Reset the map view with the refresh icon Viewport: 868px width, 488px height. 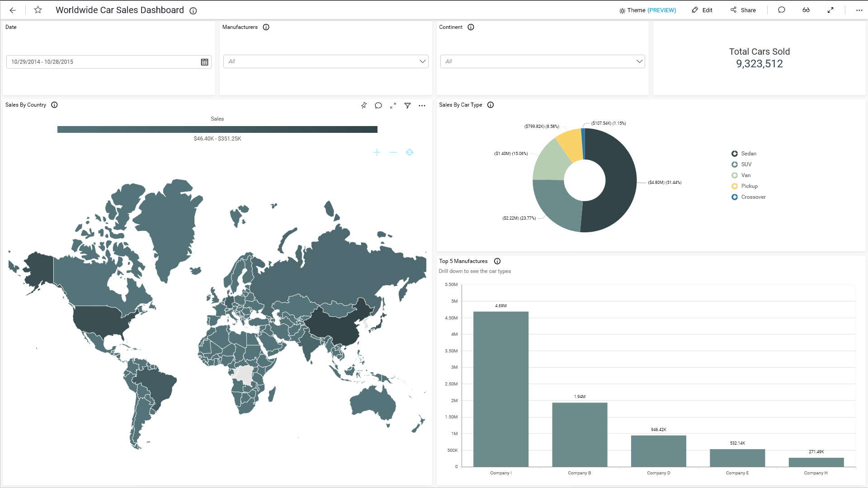point(410,152)
